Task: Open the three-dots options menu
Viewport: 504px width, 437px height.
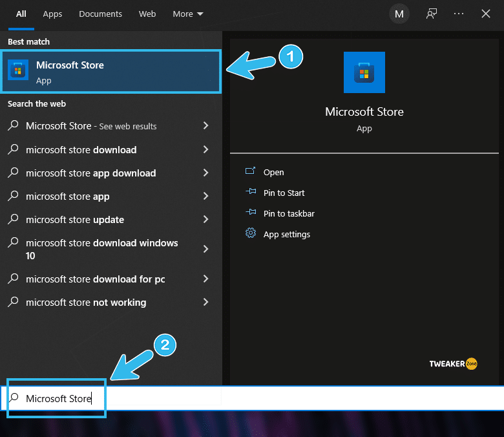Action: point(459,14)
